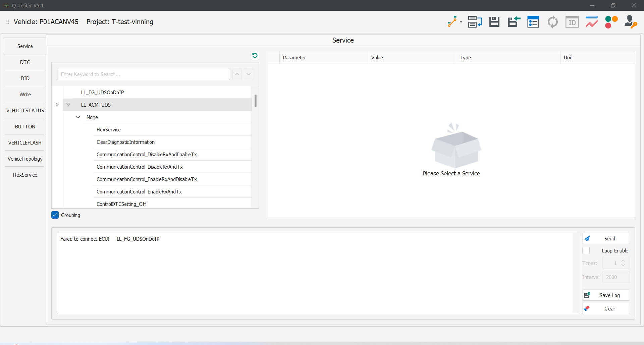Click the orange connection route icon
This screenshot has height=345, width=644.
tap(452, 22)
